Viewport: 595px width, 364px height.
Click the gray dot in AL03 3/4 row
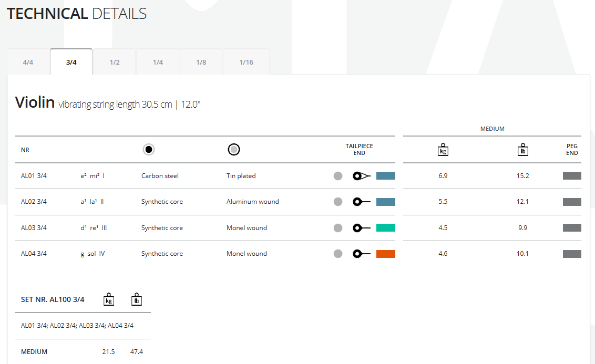[x=338, y=228]
